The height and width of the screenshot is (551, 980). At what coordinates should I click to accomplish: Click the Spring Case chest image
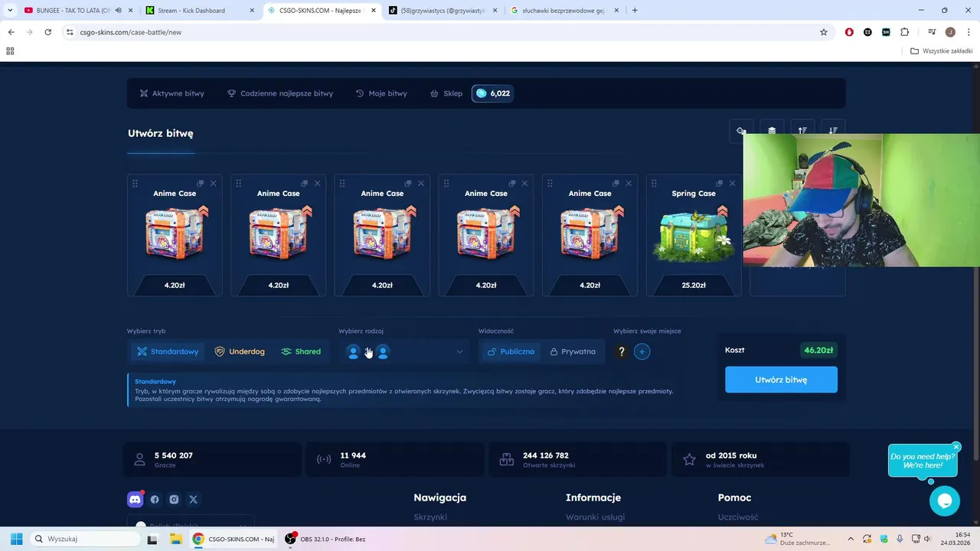coord(694,236)
